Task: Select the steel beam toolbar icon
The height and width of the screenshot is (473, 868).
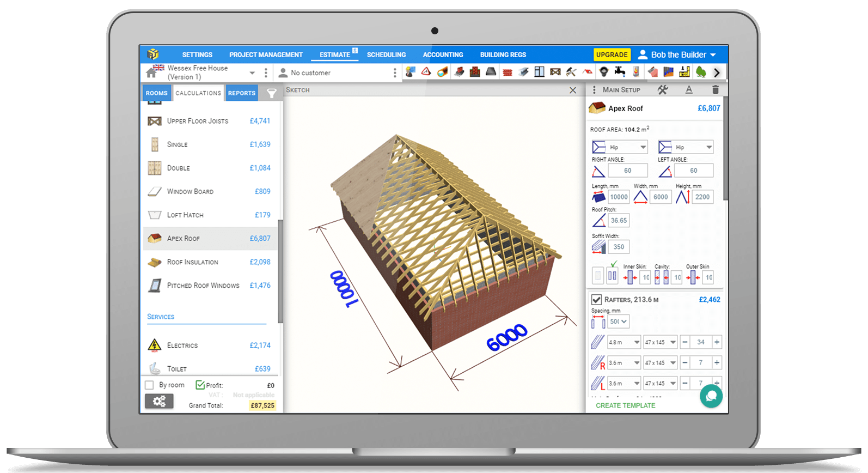Action: 523,72
